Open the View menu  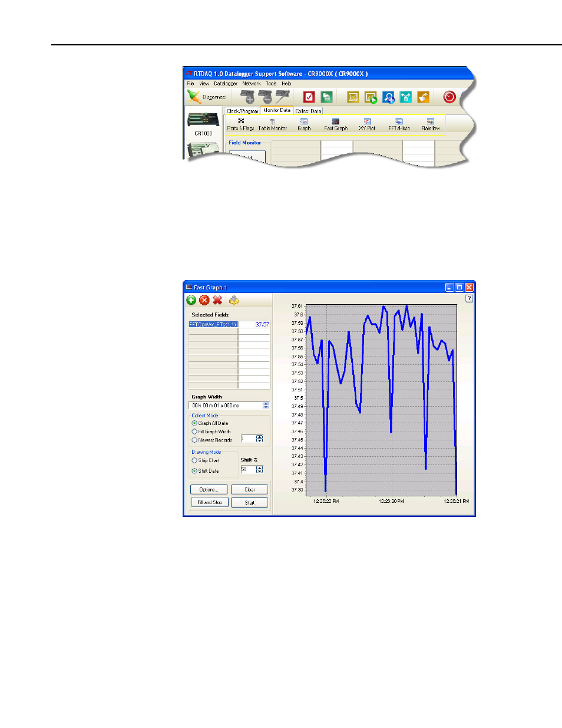click(204, 84)
